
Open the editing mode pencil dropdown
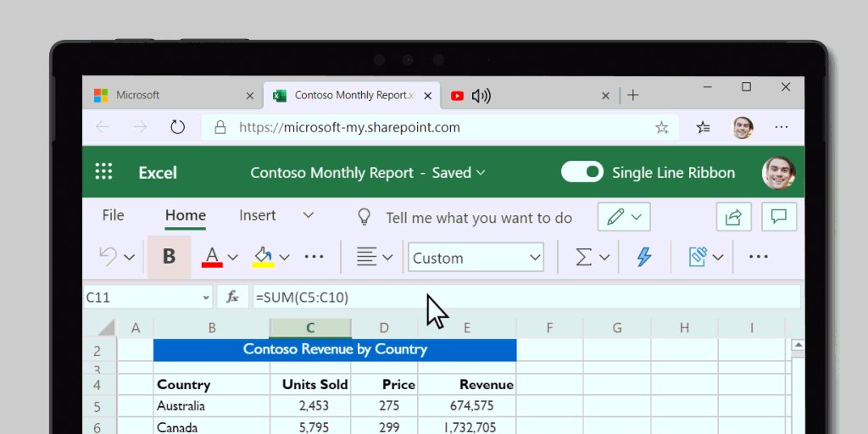click(624, 216)
